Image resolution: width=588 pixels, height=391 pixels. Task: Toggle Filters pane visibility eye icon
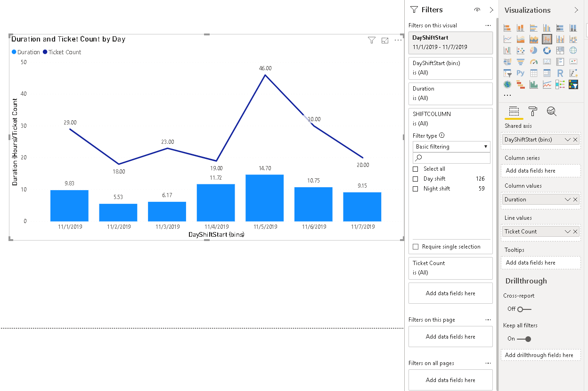click(477, 10)
